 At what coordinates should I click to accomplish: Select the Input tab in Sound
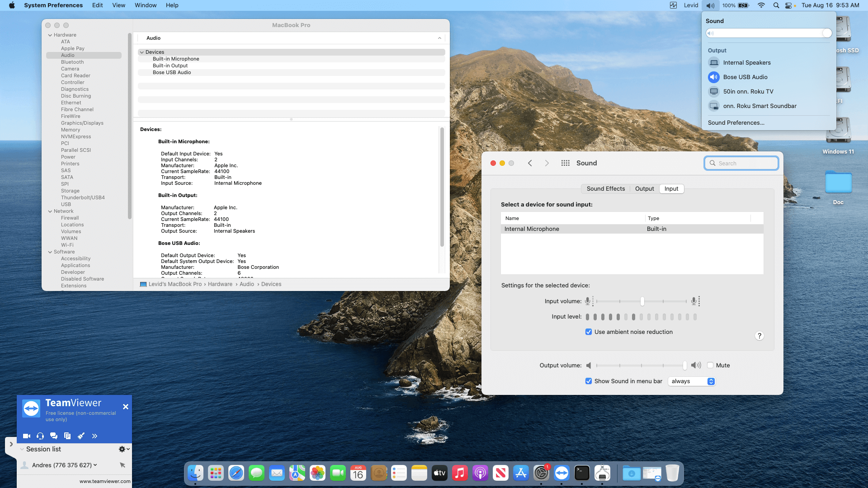coord(671,189)
